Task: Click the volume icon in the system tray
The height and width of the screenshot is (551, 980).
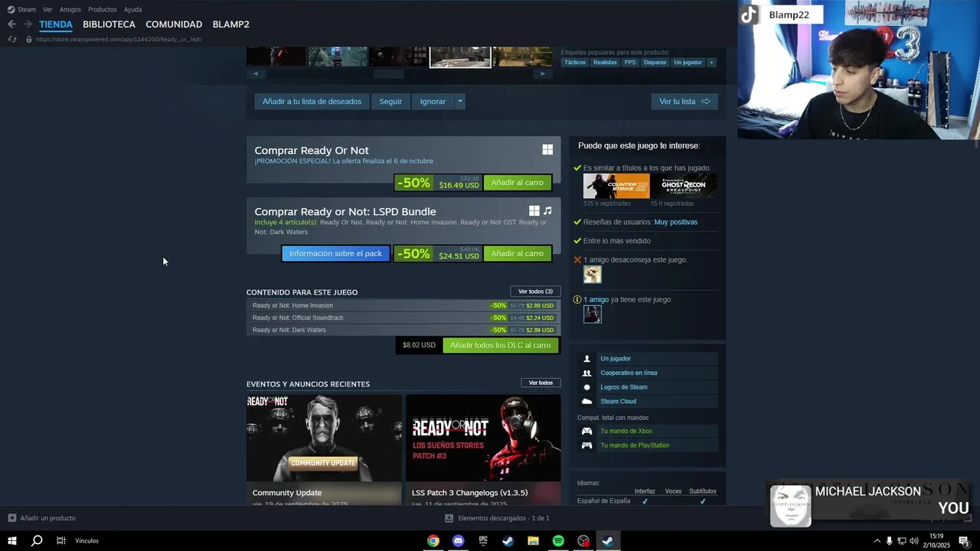Action: [914, 541]
